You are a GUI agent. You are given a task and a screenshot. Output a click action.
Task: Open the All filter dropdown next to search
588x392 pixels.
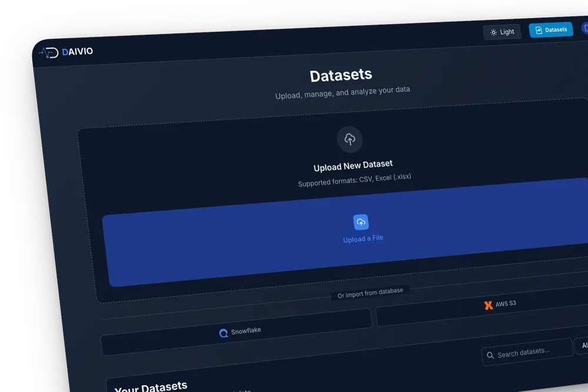click(583, 345)
